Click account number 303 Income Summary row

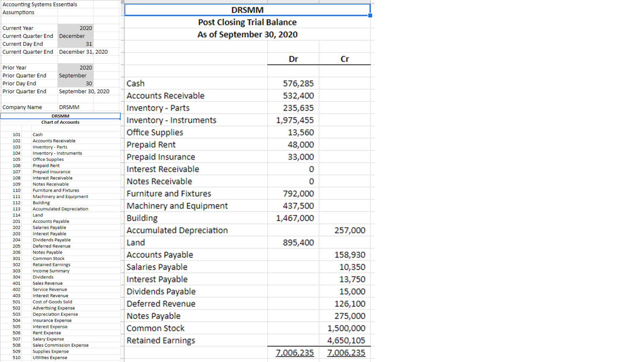tap(16, 271)
